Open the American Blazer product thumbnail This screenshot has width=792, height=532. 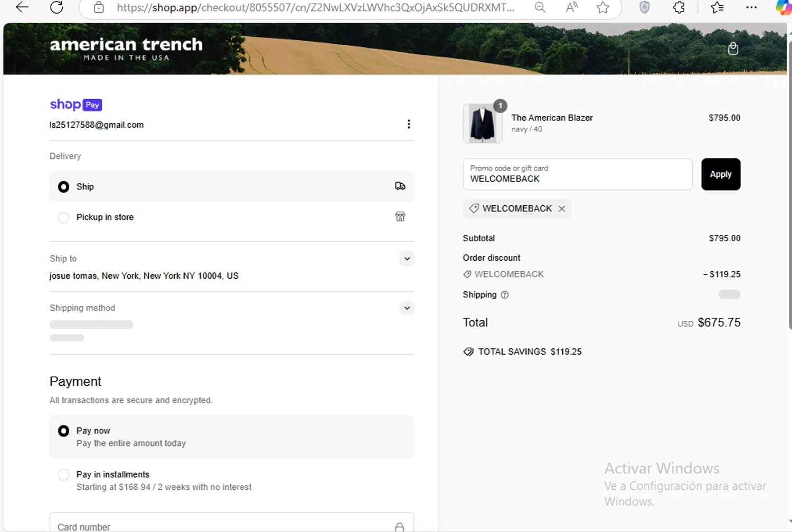click(483, 123)
